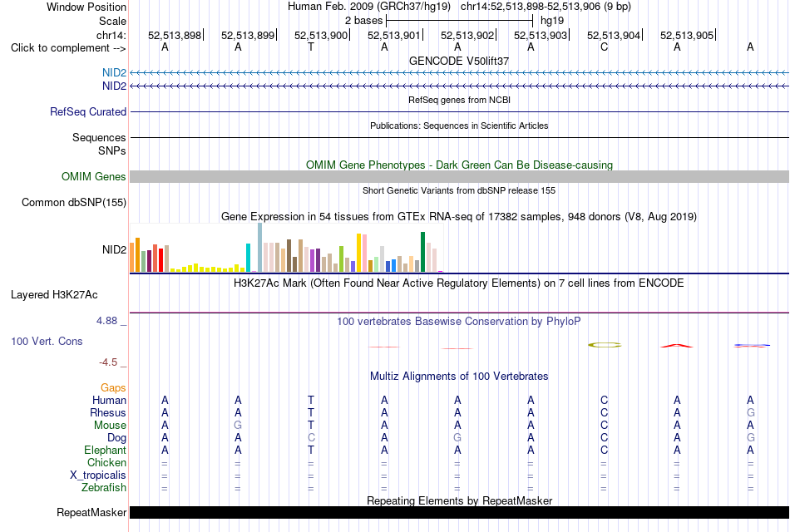The image size is (790, 532).
Task: Click the 'chr14:' ruler label
Action: tap(111, 35)
